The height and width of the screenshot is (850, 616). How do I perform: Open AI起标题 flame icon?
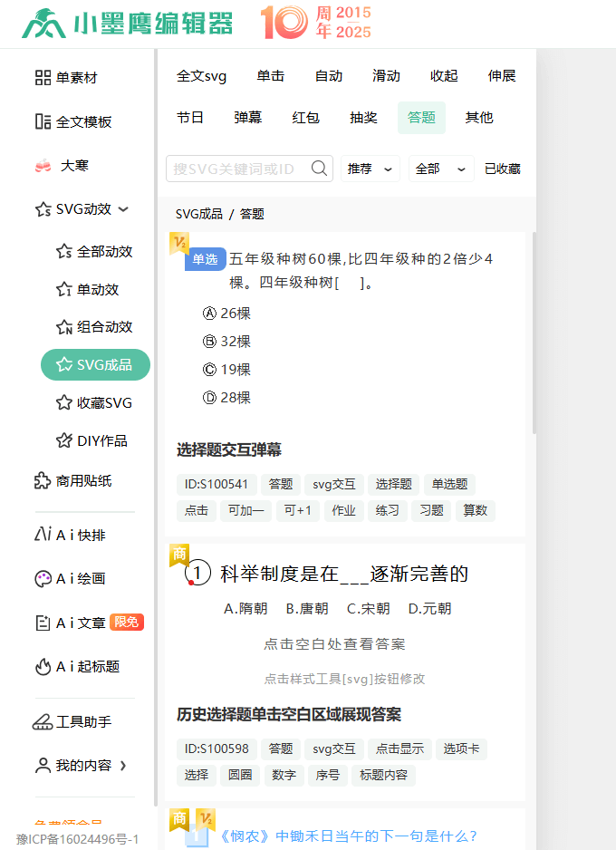[43, 667]
